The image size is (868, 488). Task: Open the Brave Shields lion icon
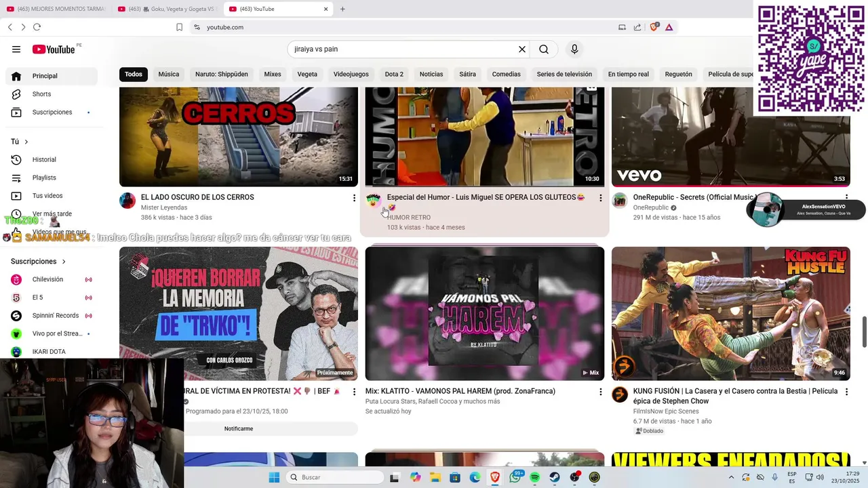click(x=654, y=27)
